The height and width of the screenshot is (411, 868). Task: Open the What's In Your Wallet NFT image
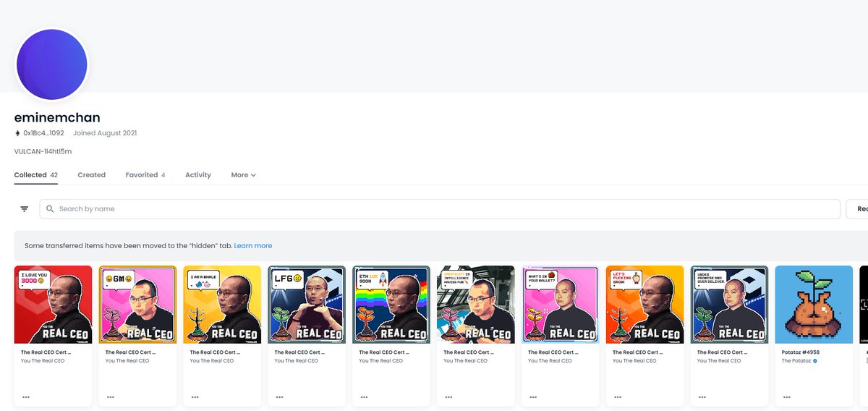pyautogui.click(x=561, y=304)
